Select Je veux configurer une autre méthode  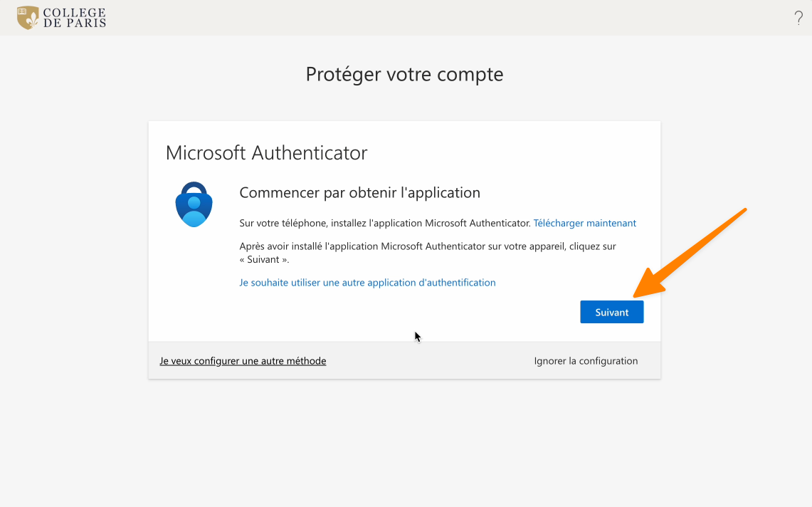coord(243,361)
